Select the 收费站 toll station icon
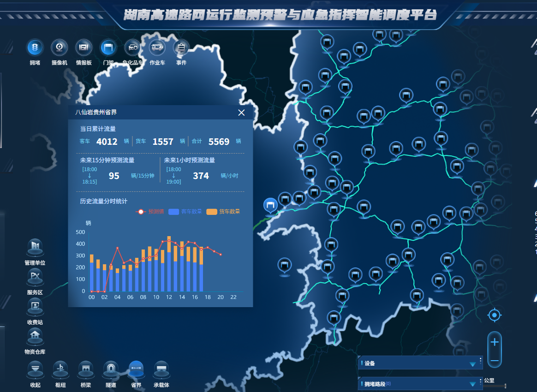 tap(35, 307)
